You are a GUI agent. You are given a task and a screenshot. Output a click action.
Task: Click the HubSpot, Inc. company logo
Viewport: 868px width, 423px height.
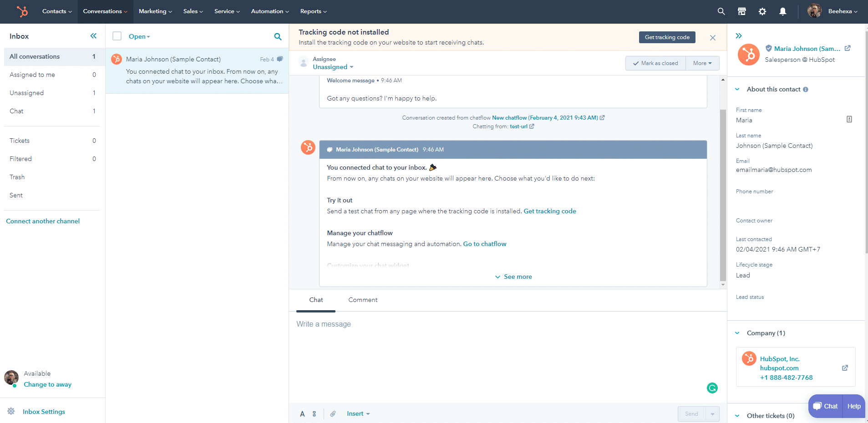(749, 358)
